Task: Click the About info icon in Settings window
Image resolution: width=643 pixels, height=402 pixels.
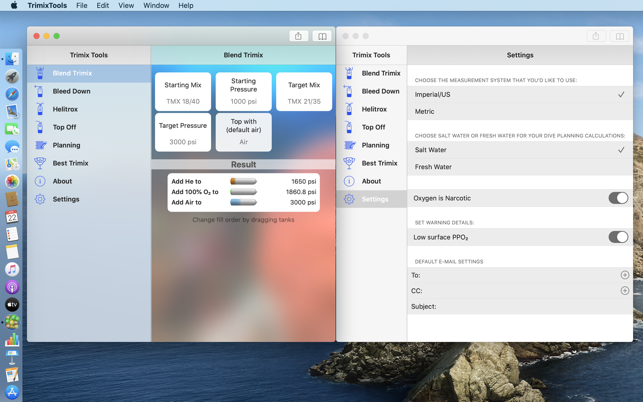Action: point(349,181)
